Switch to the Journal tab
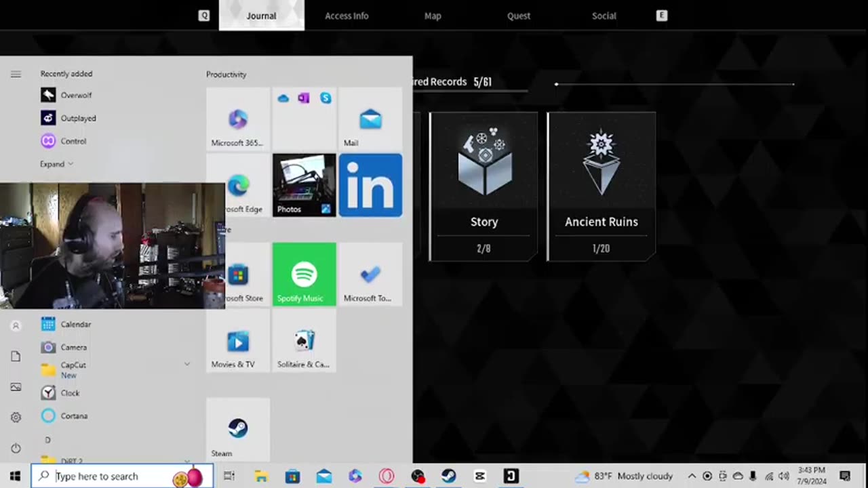 (x=262, y=16)
